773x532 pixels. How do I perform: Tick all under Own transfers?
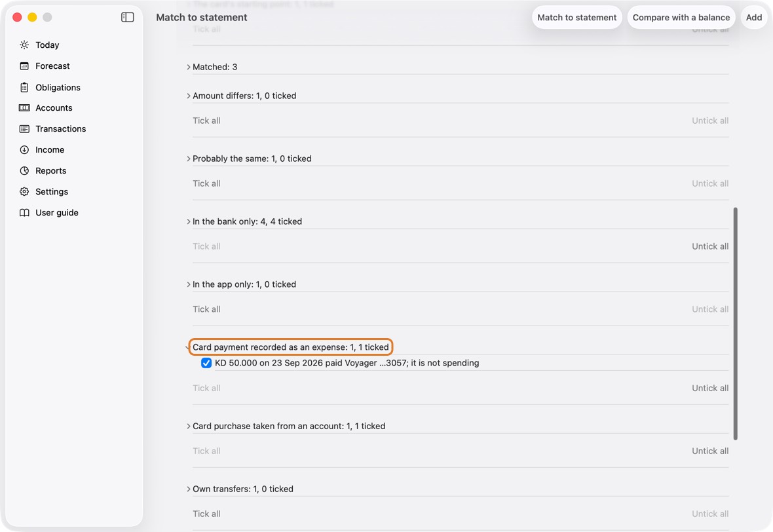(206, 514)
